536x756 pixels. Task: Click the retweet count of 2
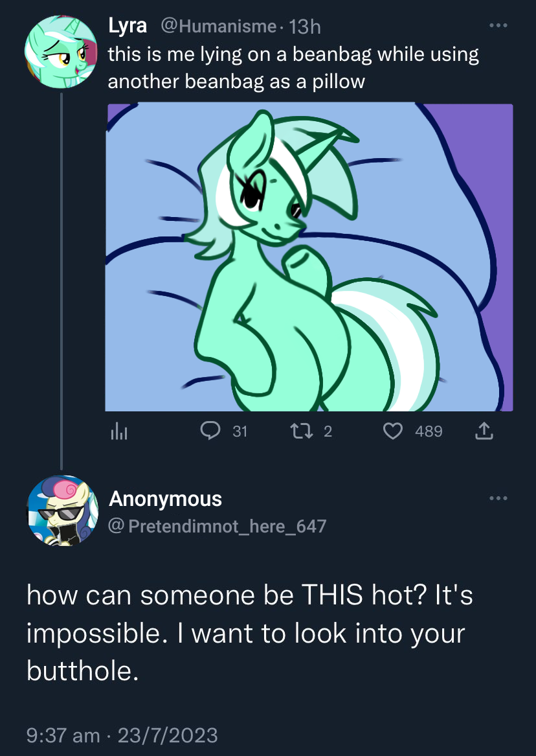click(x=327, y=431)
